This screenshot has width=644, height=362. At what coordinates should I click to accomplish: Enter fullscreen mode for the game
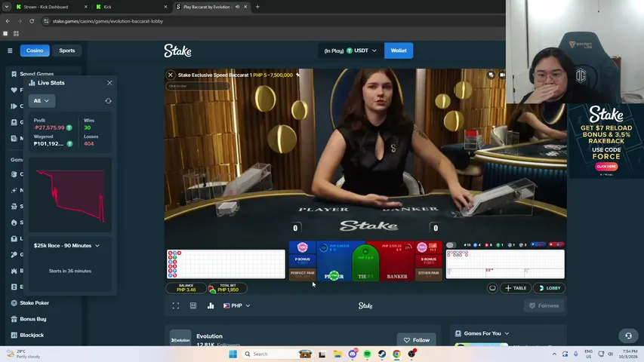176,305
